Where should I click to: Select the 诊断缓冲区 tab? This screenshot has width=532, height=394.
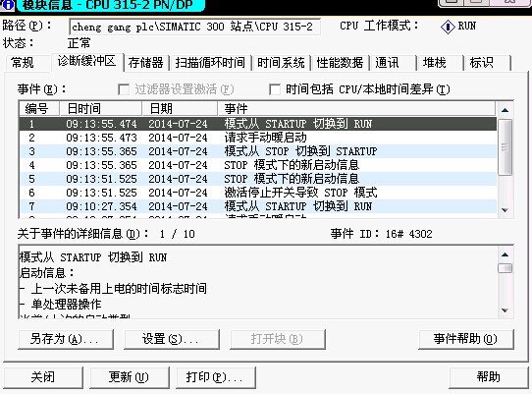pyautogui.click(x=86, y=62)
